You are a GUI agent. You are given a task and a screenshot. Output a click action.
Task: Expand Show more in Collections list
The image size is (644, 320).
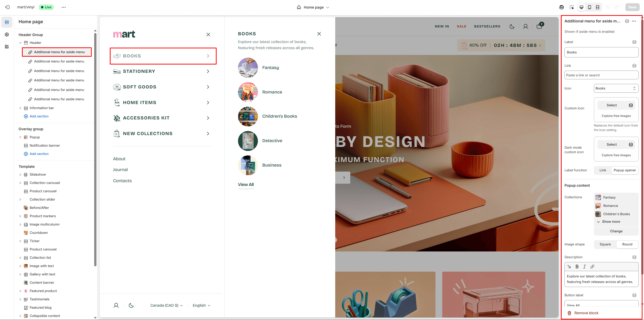[x=611, y=222]
